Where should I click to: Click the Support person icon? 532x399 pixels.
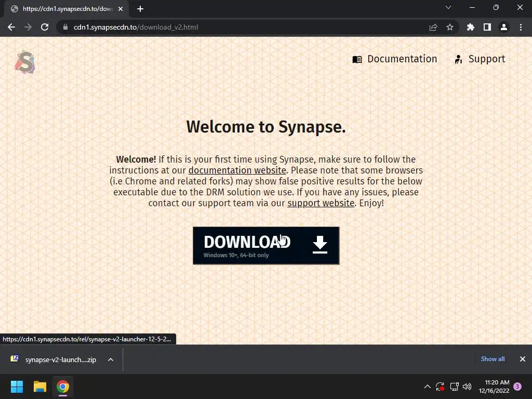458,59
